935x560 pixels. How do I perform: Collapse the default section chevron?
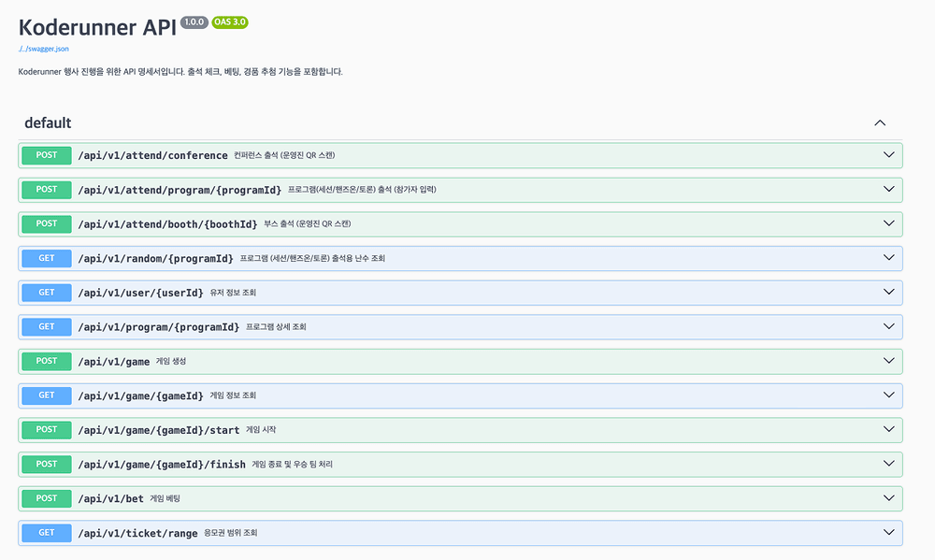point(879,122)
